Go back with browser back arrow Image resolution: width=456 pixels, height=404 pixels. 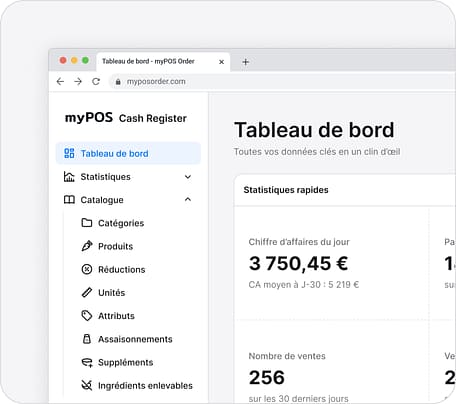[x=60, y=81]
